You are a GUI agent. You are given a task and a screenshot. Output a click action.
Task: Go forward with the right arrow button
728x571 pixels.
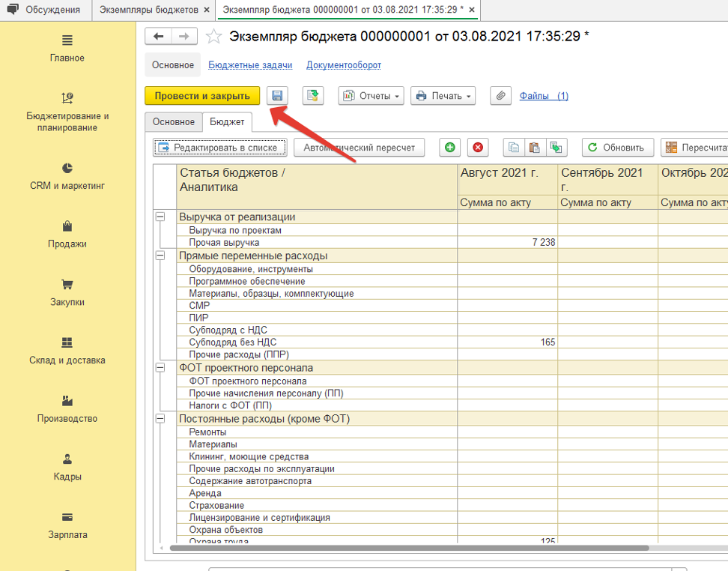184,36
